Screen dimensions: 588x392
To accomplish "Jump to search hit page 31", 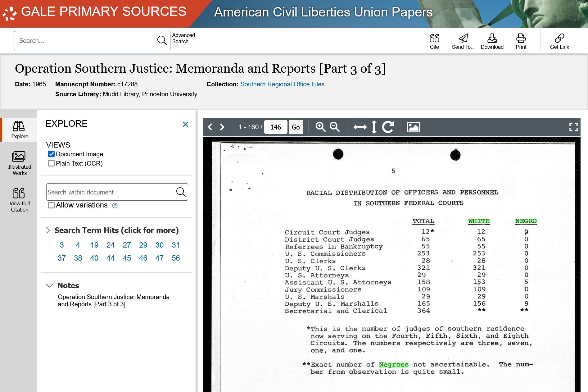I will [x=176, y=245].
